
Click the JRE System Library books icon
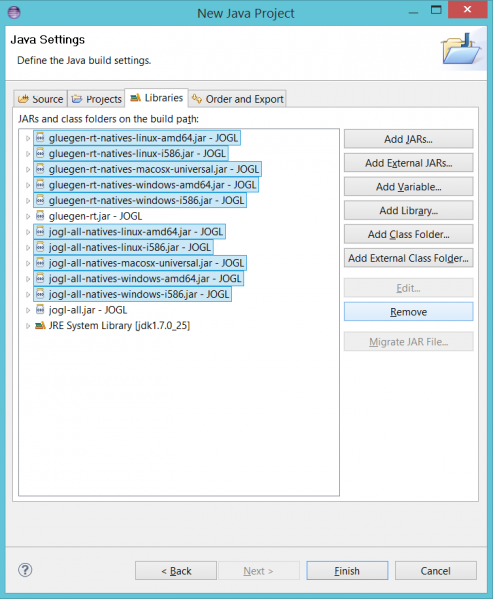point(40,325)
